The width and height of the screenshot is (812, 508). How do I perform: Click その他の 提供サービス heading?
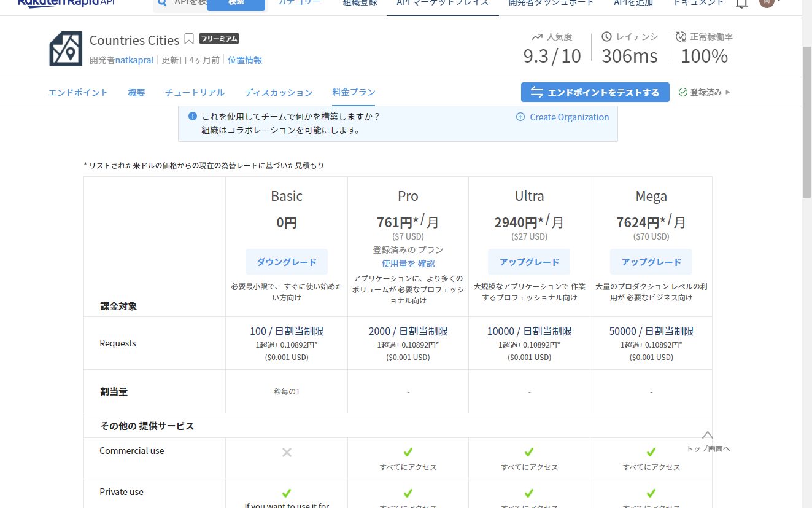pyautogui.click(x=147, y=426)
